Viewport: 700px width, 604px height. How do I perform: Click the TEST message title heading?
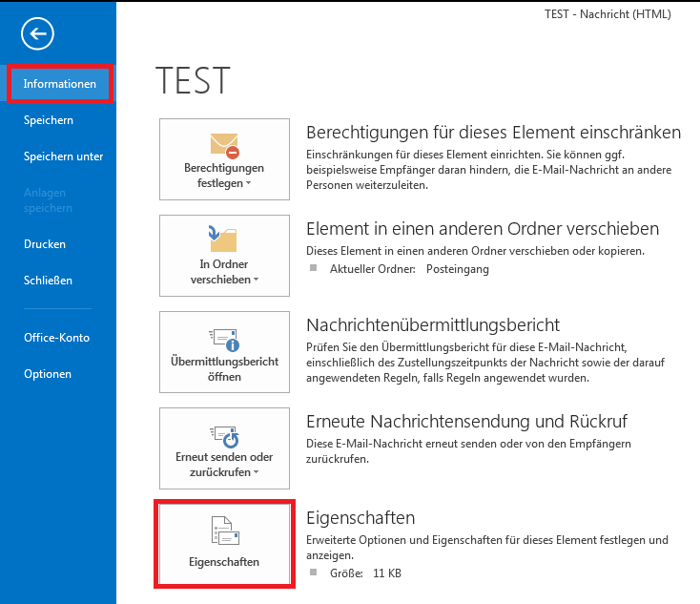pyautogui.click(x=193, y=82)
